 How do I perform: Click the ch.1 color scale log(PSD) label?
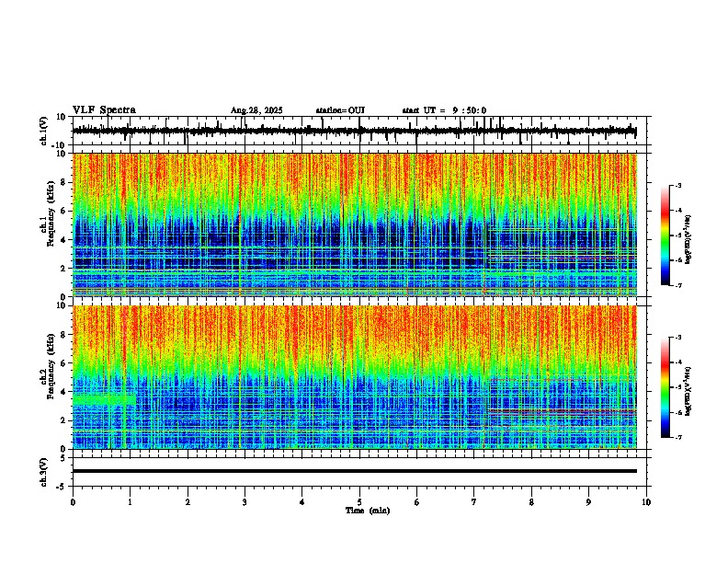(x=688, y=240)
